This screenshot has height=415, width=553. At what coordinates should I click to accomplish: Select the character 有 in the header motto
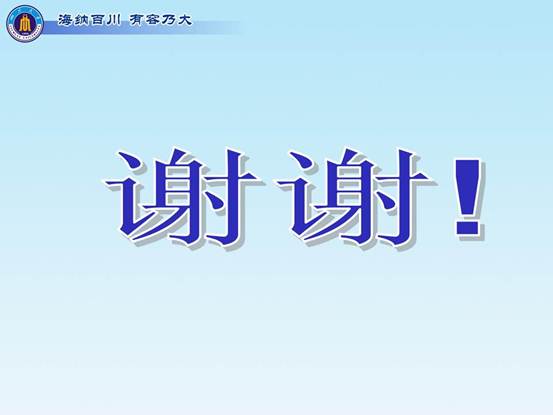click(x=137, y=20)
